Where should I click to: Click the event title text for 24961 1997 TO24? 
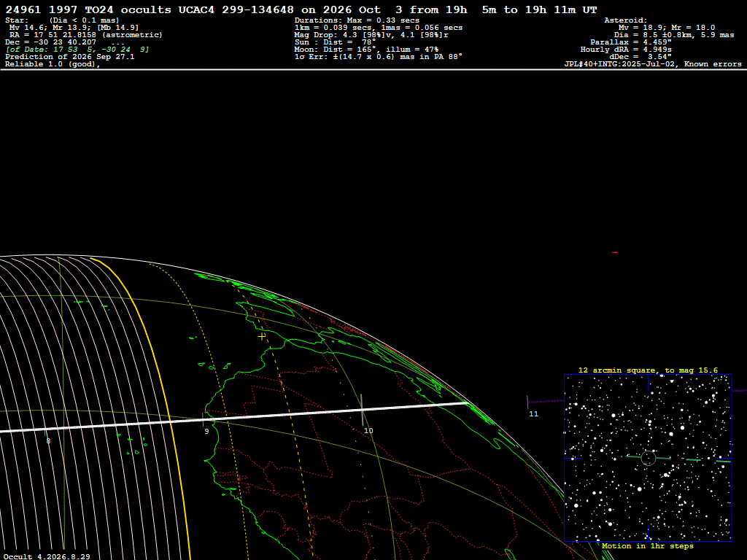tap(301, 9)
